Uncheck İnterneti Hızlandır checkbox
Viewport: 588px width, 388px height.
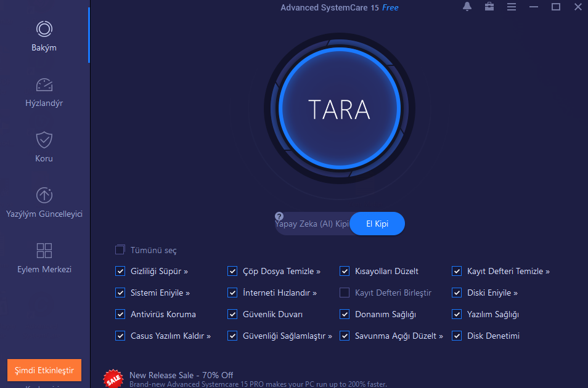click(232, 293)
